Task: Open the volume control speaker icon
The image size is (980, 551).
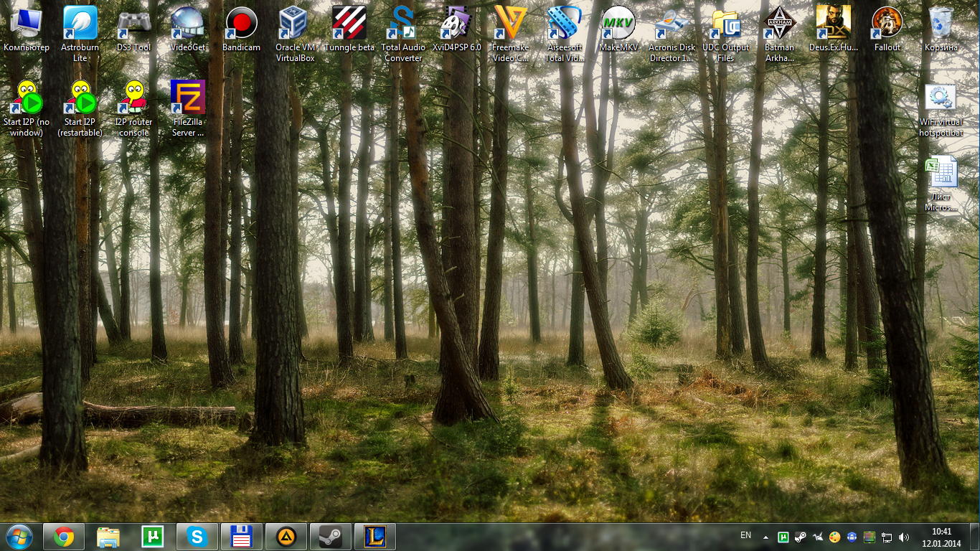Action: [903, 537]
